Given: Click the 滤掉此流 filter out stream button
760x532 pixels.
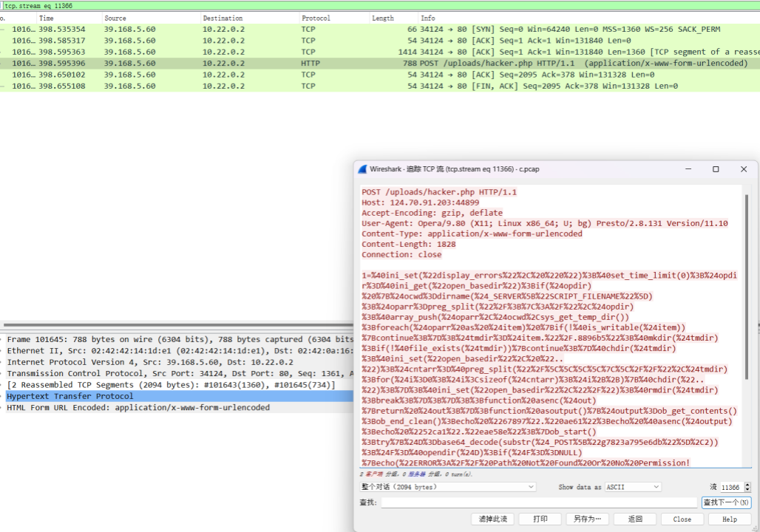Looking at the screenshot, I should coord(492,519).
